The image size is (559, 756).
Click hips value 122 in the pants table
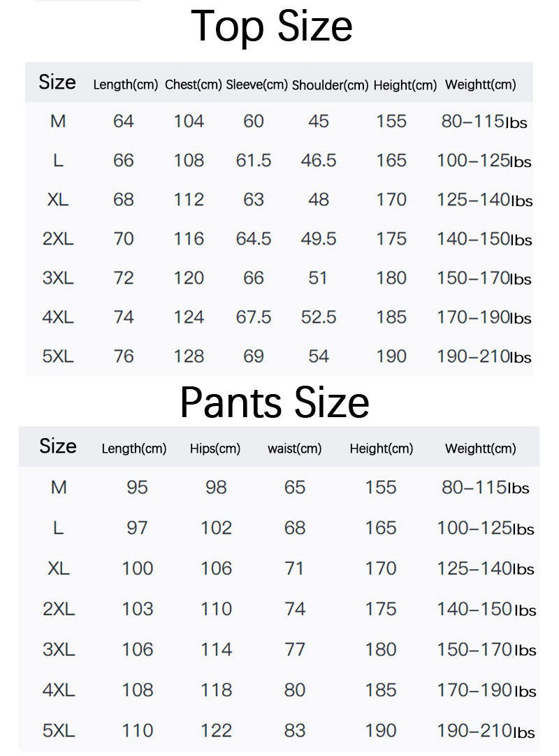pyautogui.click(x=216, y=731)
